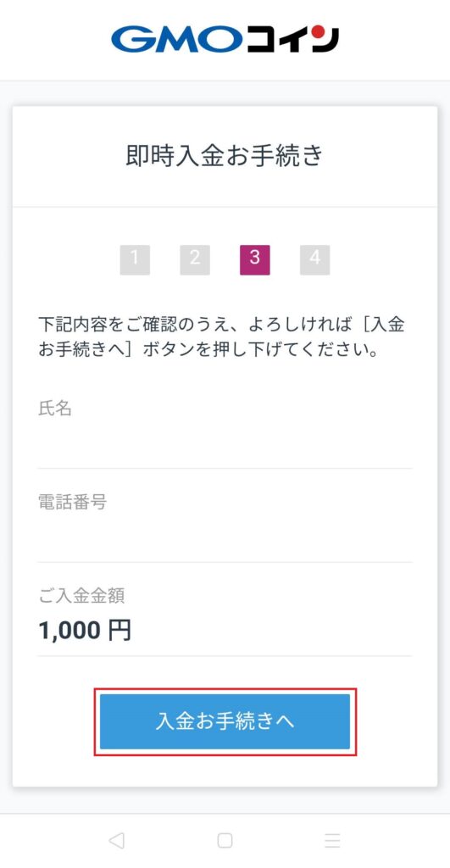
Task: Tap the 氏名 label text
Action: [x=55, y=409]
